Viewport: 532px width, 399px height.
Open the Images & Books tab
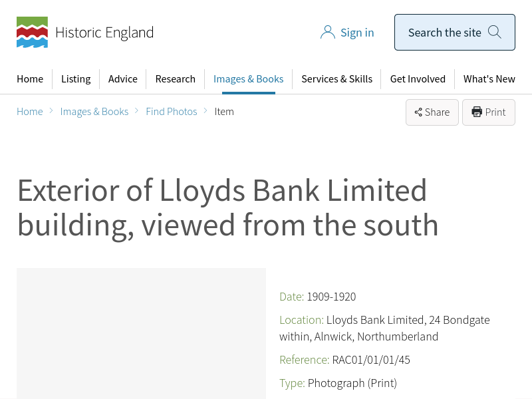point(248,79)
